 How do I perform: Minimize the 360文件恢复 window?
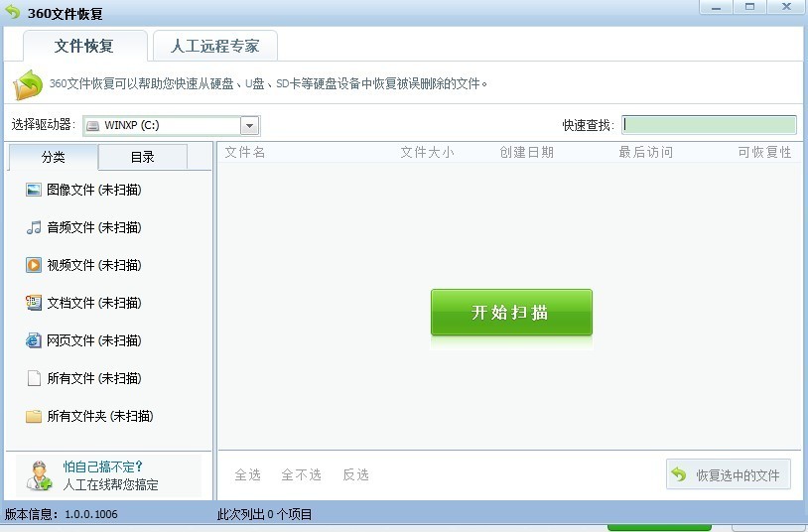[x=716, y=7]
